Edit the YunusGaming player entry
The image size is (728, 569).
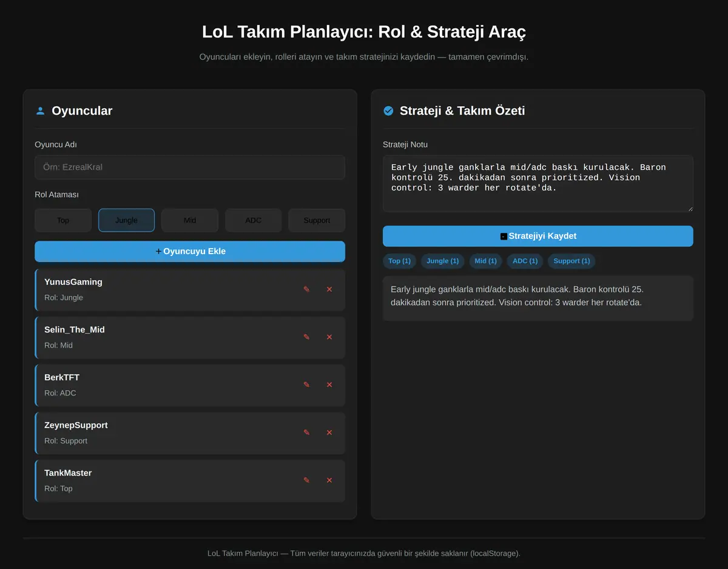tap(306, 289)
